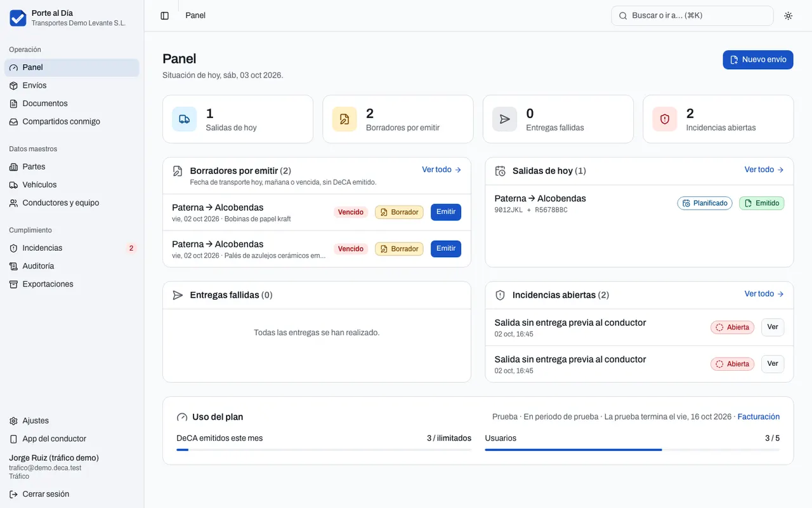Click Vencido badge on Palés de azulejos row

coord(351,249)
